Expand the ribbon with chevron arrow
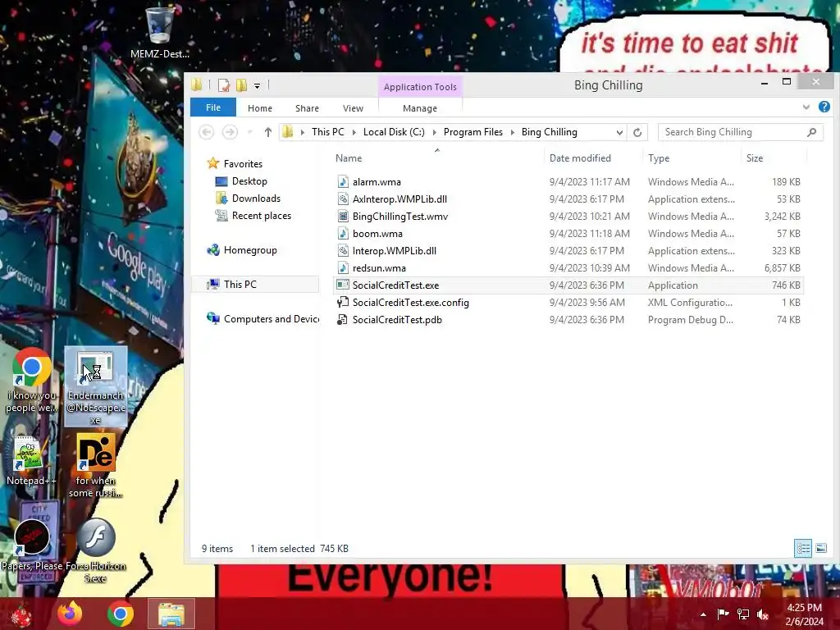Image resolution: width=840 pixels, height=630 pixels. (806, 107)
